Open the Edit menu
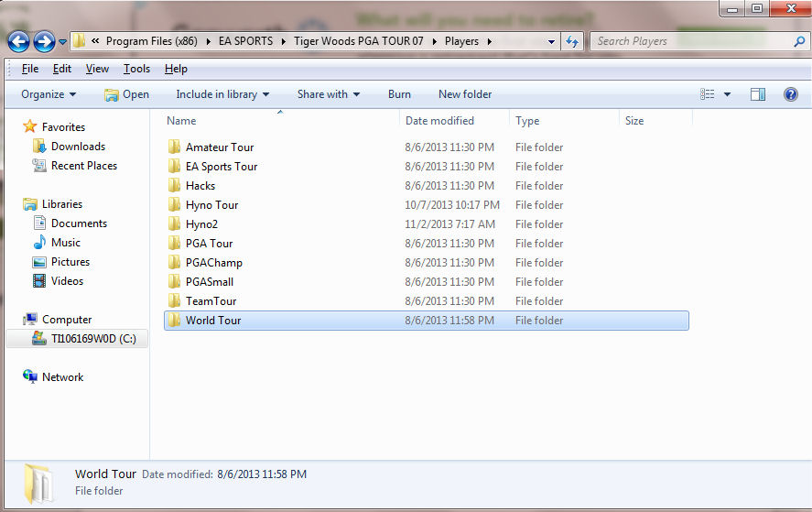Screen dimensions: 812x512 coord(61,69)
